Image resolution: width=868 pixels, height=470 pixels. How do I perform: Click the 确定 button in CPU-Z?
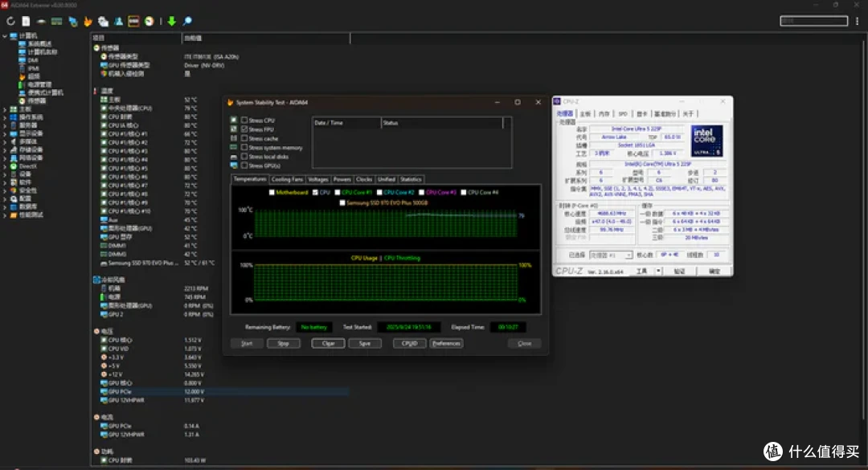(x=714, y=272)
